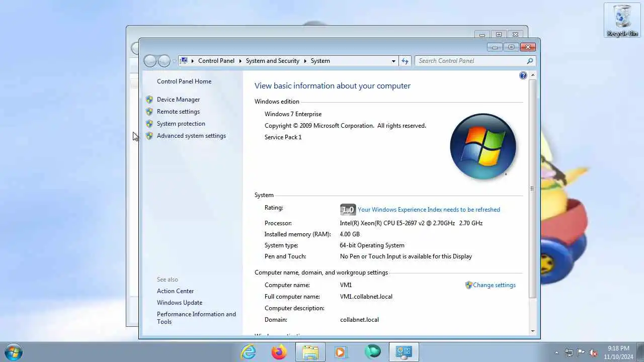This screenshot has width=644, height=362.
Task: Expand the arrow before Control Panel breadcrumb
Action: 192,61
